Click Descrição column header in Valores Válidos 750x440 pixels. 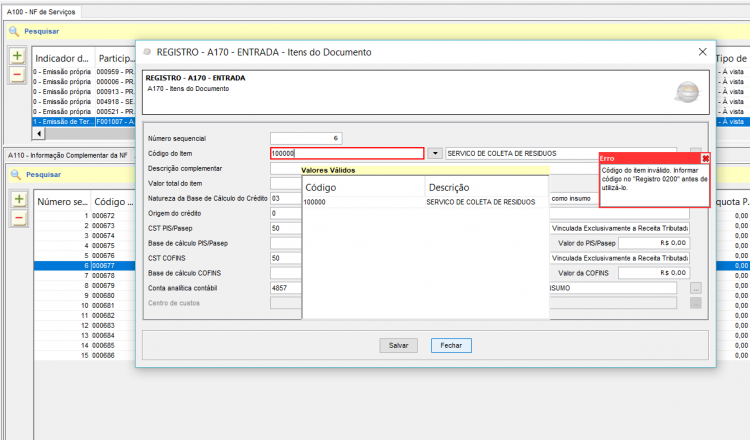coord(486,187)
